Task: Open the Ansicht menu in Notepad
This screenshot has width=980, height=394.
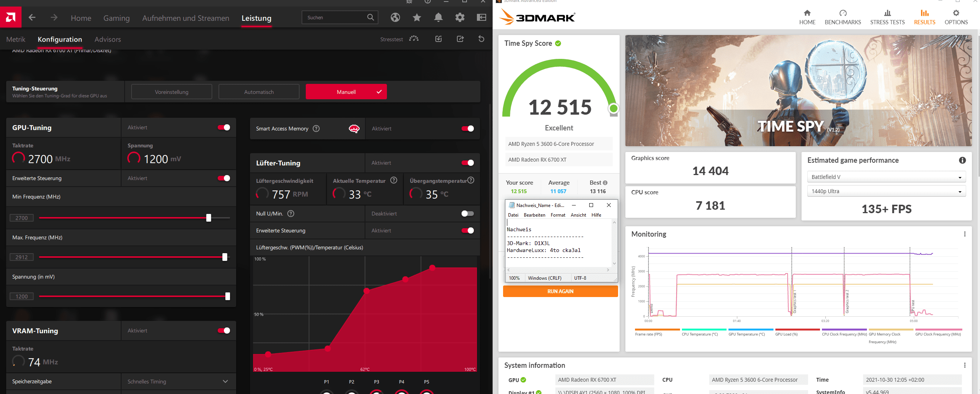Action: pos(578,215)
